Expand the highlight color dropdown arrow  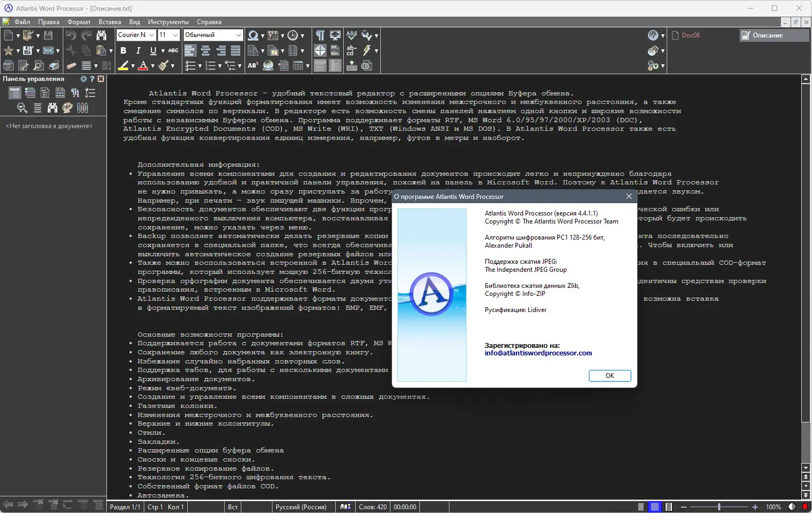click(x=133, y=66)
